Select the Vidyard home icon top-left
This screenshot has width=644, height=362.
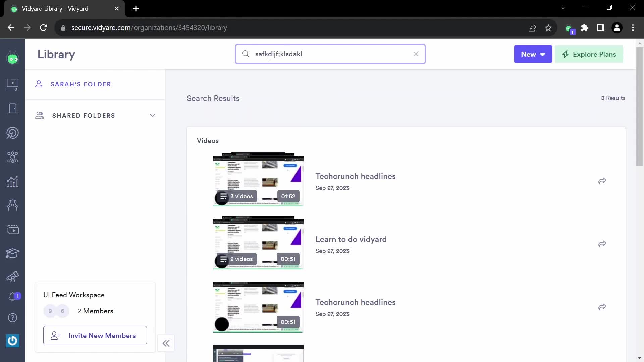12,58
